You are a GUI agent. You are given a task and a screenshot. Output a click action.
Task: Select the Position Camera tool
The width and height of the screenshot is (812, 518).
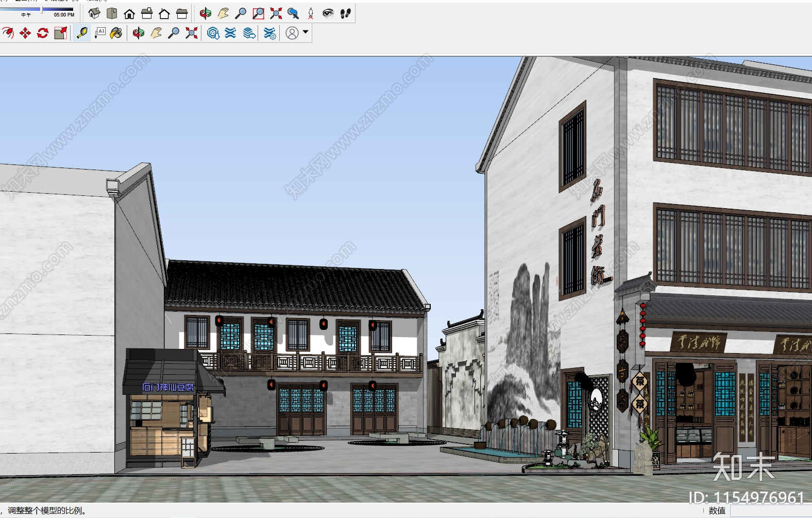311,13
